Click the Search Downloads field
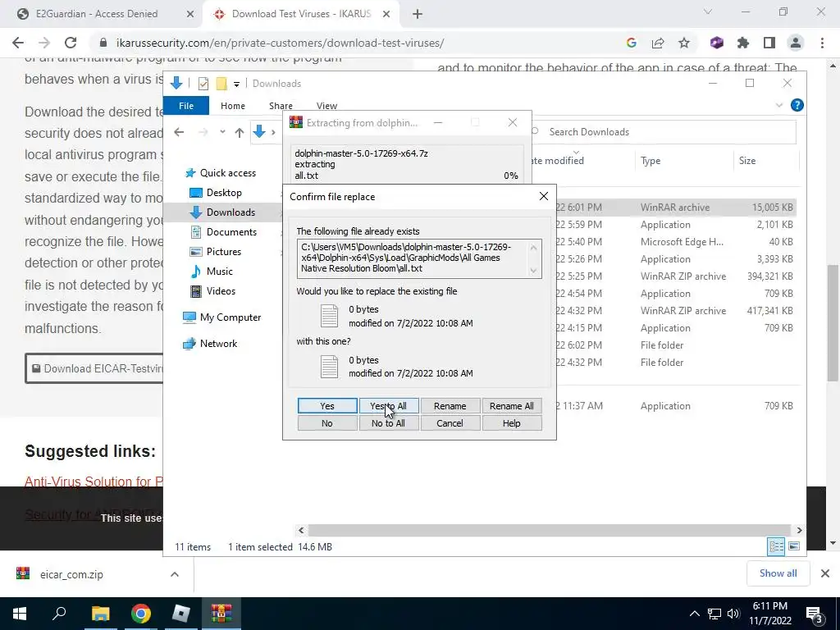Viewport: 840px width, 630px height. click(x=664, y=132)
